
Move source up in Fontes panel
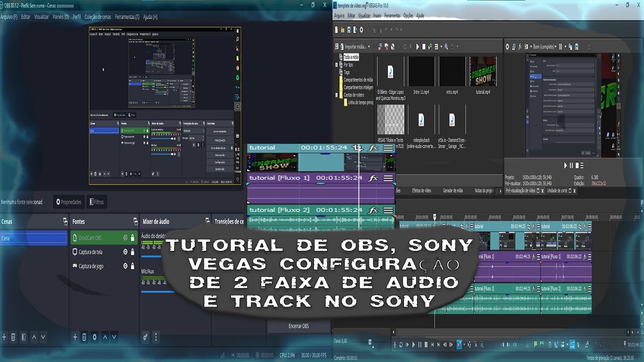(x=105, y=337)
